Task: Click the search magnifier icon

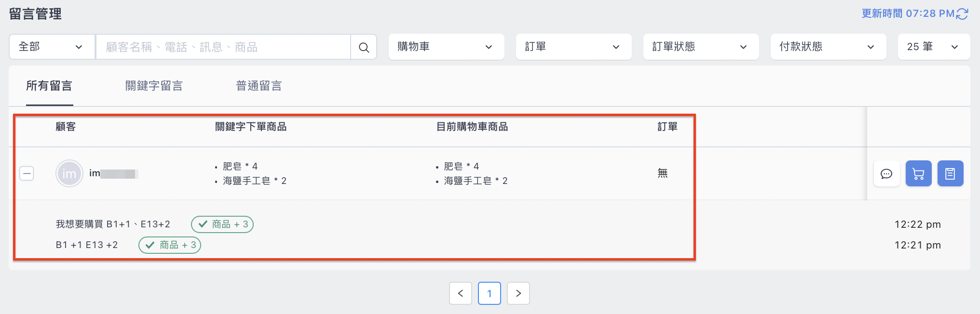Action: pos(364,47)
